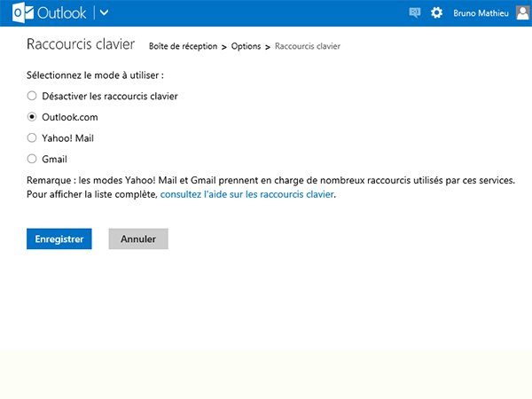Screen dimensions: 532x399
Task: Click the Outlook wordmark text
Action: (62, 13)
